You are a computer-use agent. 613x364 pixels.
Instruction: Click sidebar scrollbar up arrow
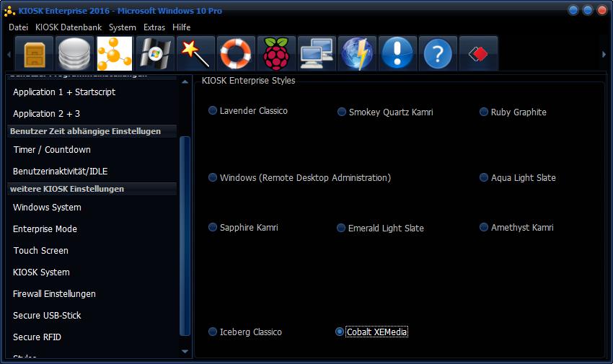185,82
